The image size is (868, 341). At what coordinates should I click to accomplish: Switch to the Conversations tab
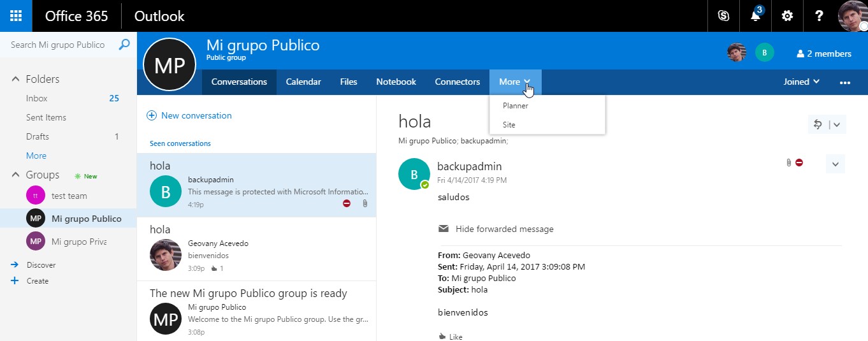[239, 82]
